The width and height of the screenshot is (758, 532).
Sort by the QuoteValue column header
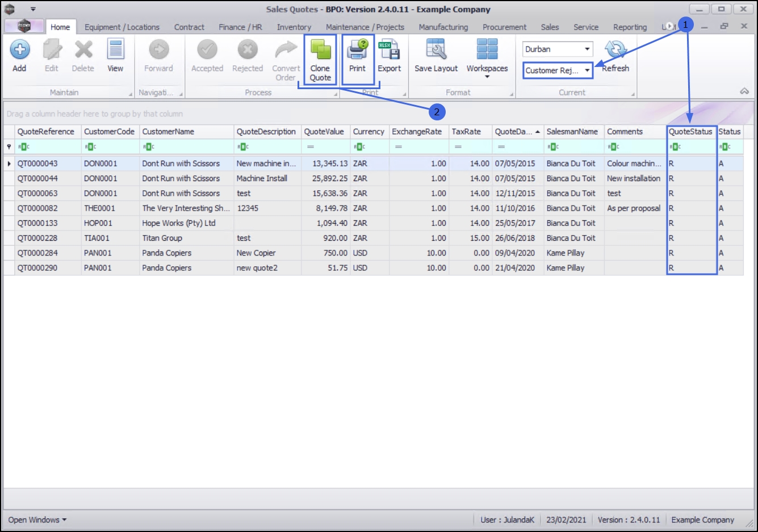[x=326, y=132]
